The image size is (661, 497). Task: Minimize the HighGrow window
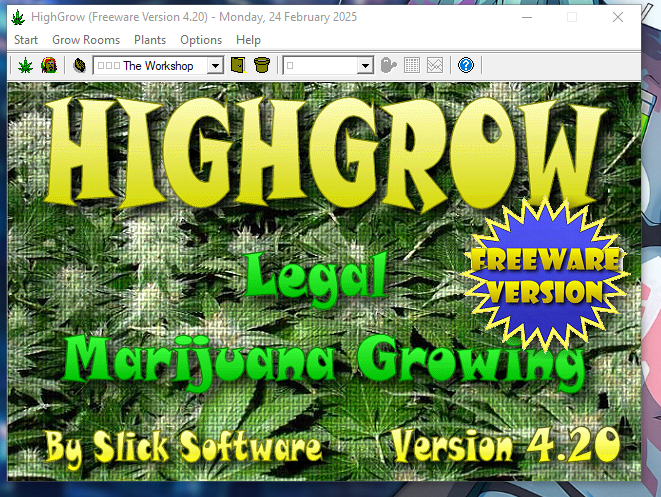527,17
